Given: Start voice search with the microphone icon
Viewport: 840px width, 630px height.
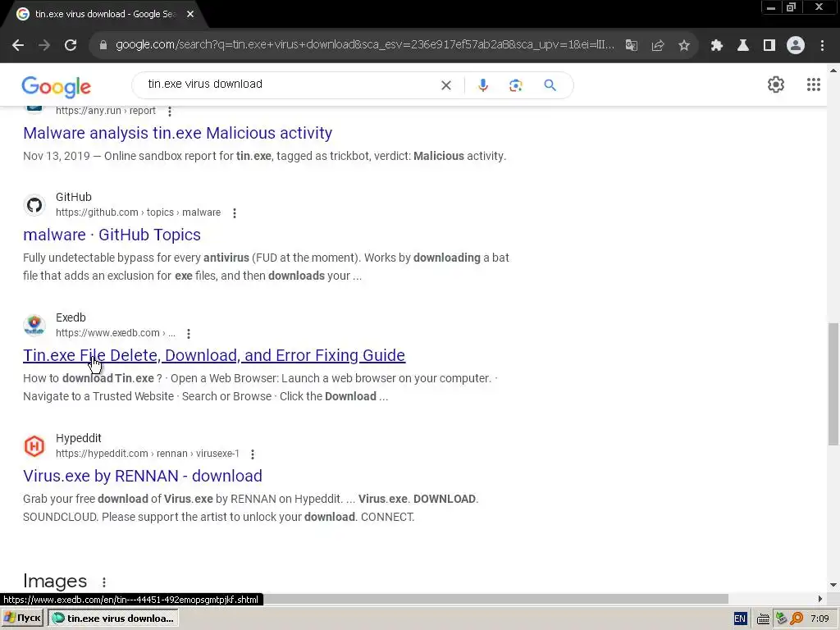Looking at the screenshot, I should tap(482, 85).
